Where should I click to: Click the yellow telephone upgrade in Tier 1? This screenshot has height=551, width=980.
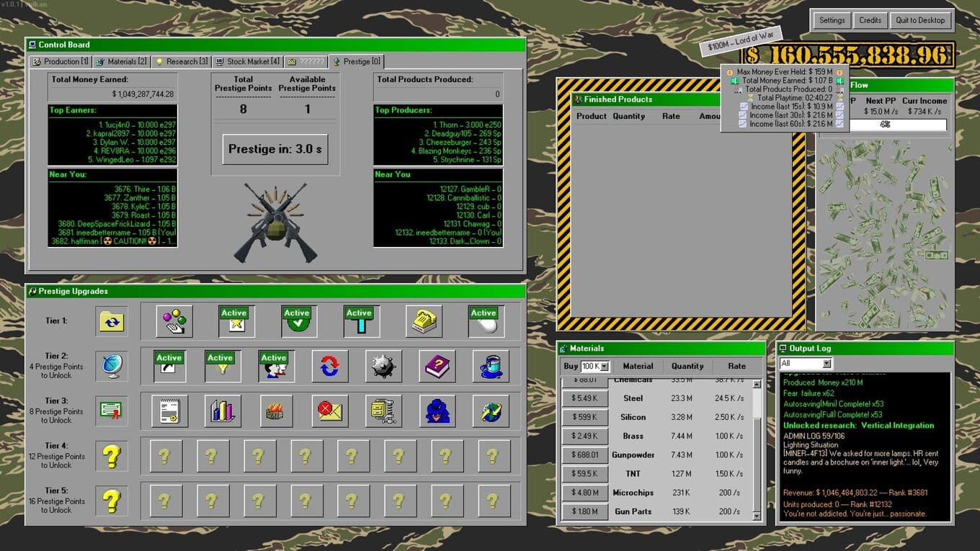pos(423,321)
